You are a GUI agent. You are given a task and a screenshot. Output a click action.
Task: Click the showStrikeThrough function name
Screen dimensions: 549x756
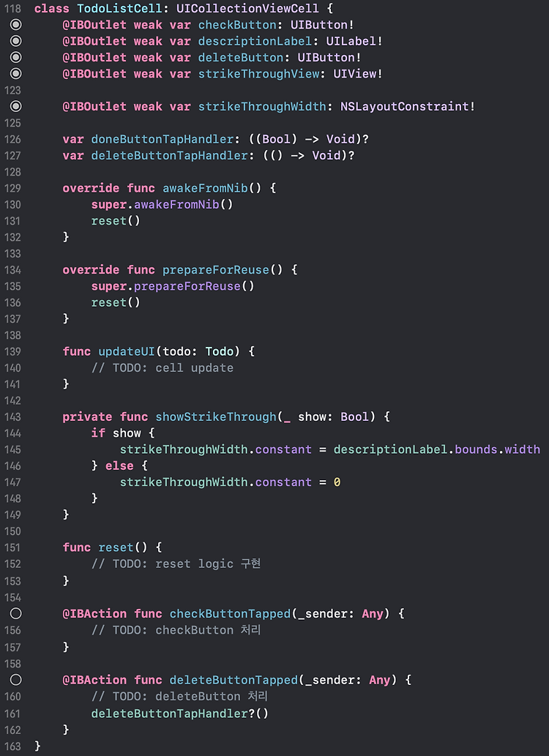pos(216,417)
